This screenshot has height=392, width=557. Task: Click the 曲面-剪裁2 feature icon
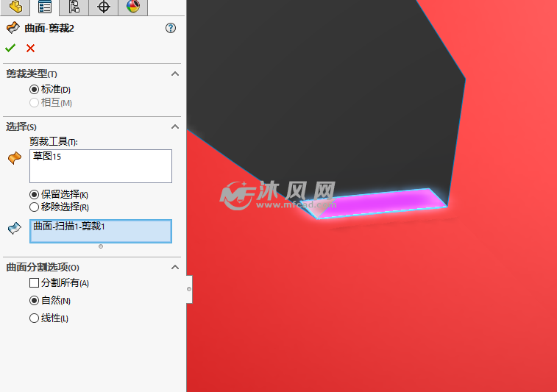tap(13, 28)
